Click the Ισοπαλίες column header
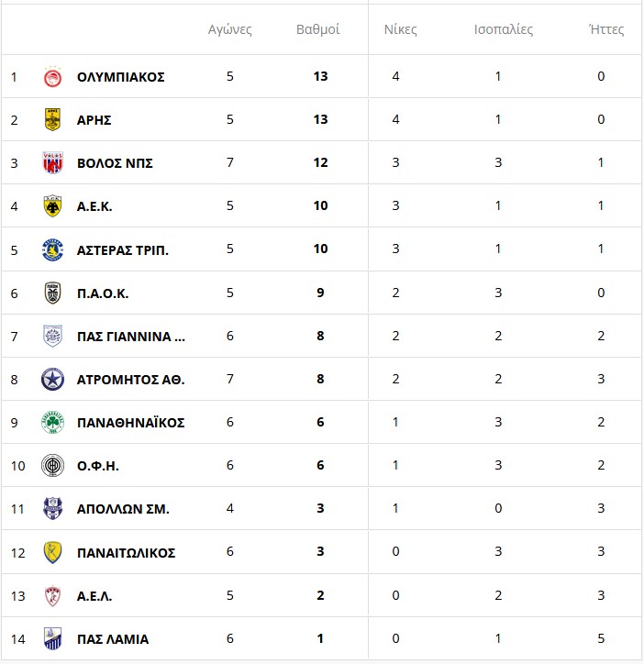Viewport: 644px width, 664px height. (504, 29)
